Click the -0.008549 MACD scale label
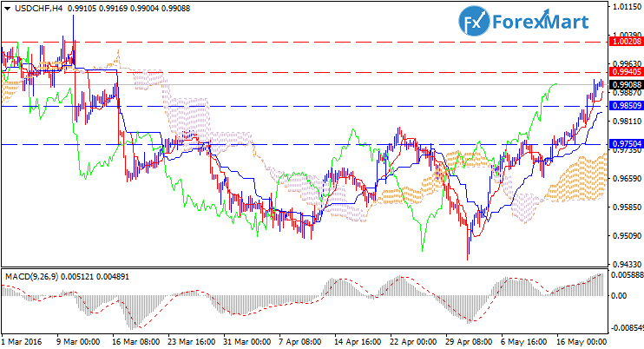 click(628, 328)
